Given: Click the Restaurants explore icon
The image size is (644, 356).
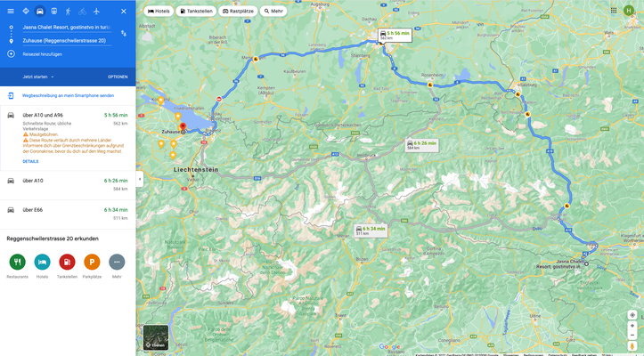Looking at the screenshot, I should click(17, 262).
